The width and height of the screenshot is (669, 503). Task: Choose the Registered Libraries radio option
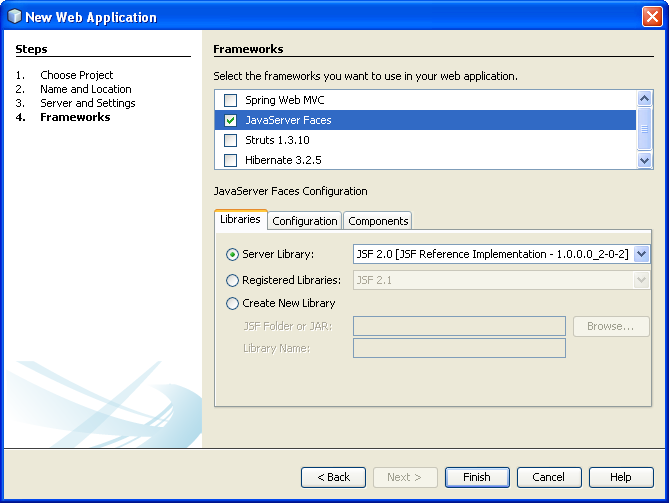point(233,281)
